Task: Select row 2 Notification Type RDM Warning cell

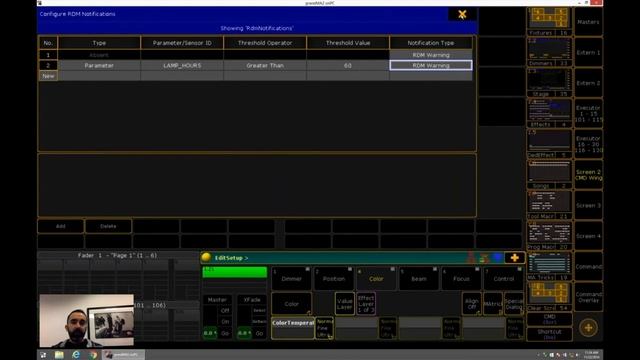Action: coord(431,65)
